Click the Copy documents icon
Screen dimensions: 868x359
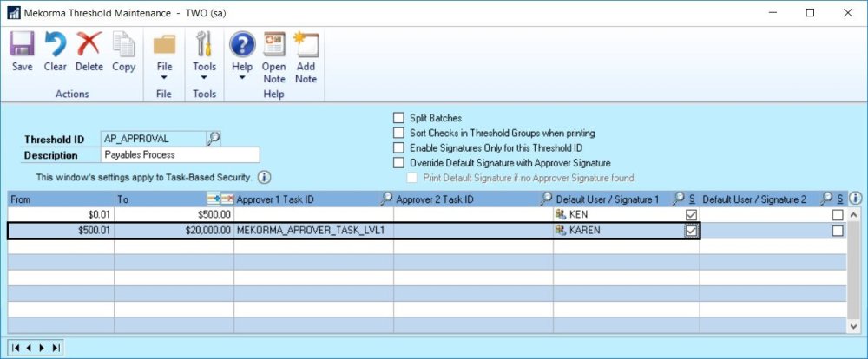coord(123,44)
